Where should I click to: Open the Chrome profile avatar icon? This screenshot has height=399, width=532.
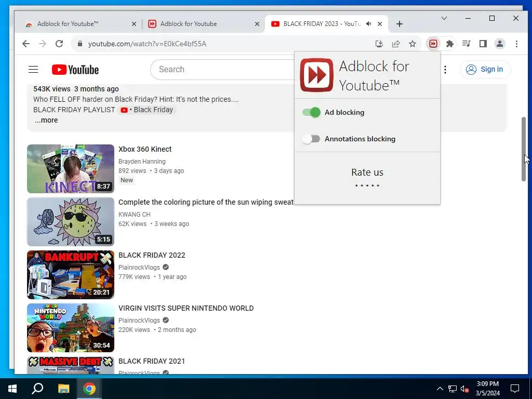pyautogui.click(x=500, y=44)
